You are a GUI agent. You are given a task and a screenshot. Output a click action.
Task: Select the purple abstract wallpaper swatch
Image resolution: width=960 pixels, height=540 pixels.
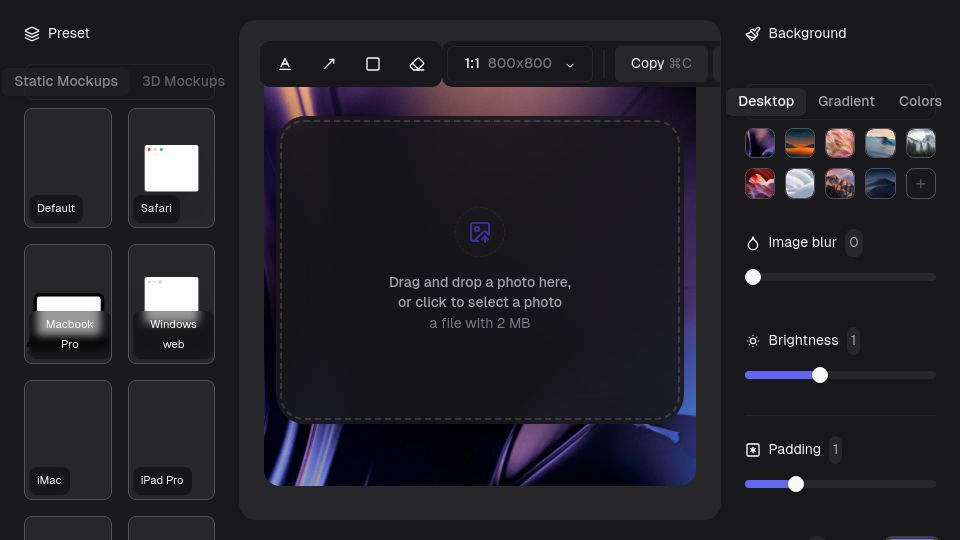point(760,143)
